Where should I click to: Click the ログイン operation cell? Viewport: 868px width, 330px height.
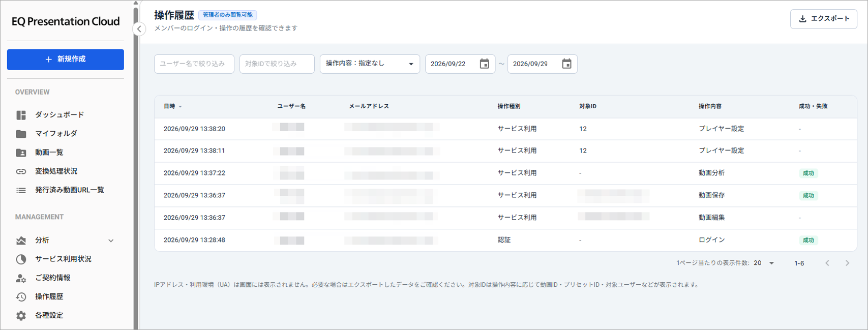[x=711, y=240]
